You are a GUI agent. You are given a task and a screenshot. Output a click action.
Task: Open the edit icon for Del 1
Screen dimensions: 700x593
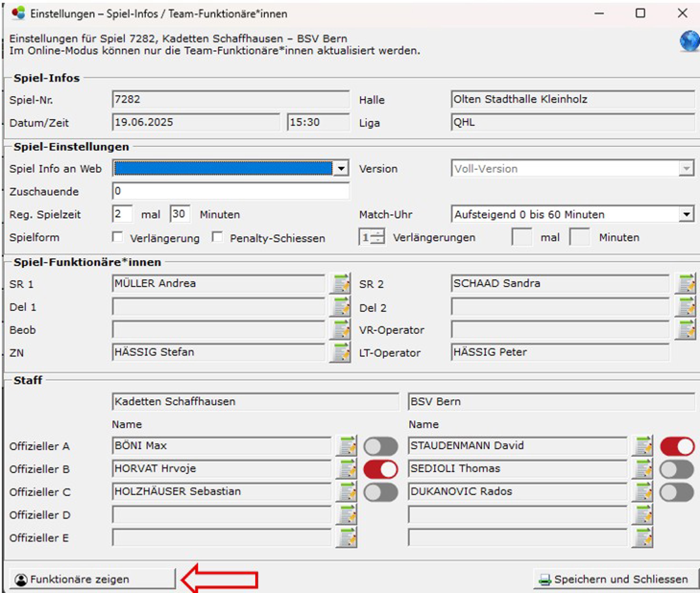(x=340, y=307)
